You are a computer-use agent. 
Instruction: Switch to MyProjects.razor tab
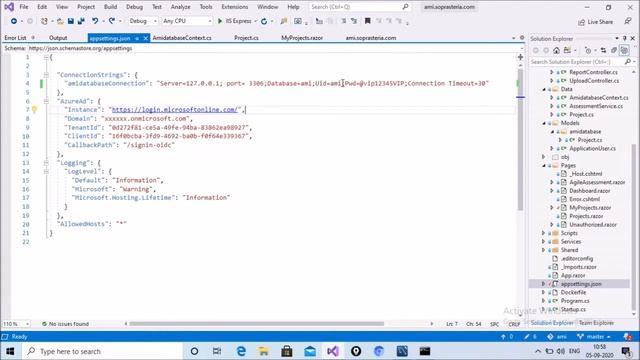[x=302, y=38]
